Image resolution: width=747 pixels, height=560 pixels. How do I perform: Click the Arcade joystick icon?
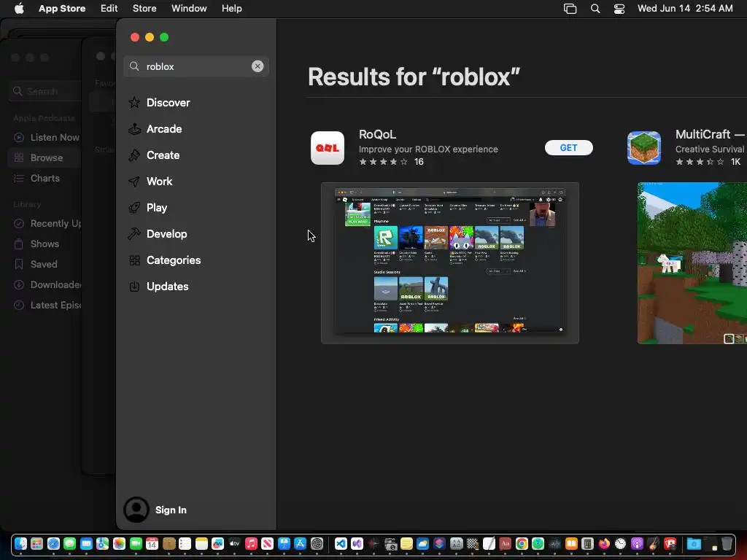tap(134, 128)
